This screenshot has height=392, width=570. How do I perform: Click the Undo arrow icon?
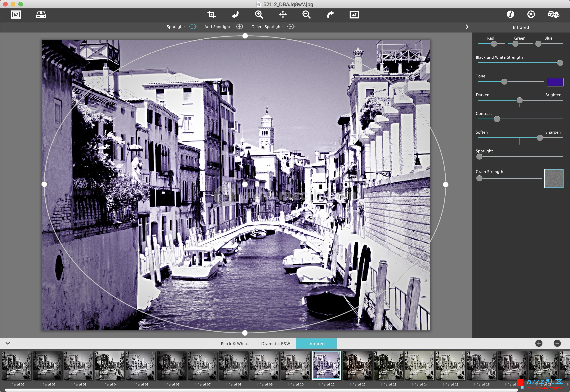click(235, 15)
